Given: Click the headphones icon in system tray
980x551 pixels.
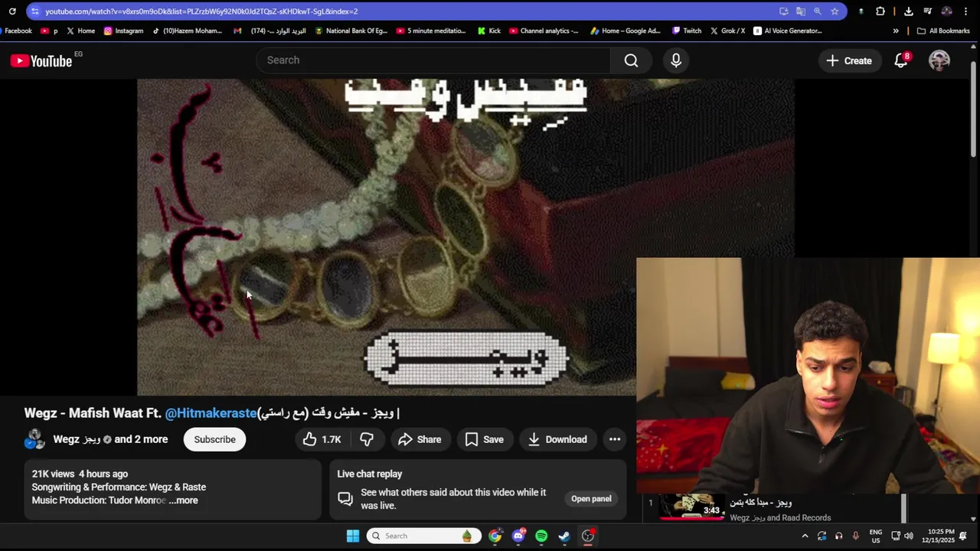Looking at the screenshot, I should (x=838, y=536).
